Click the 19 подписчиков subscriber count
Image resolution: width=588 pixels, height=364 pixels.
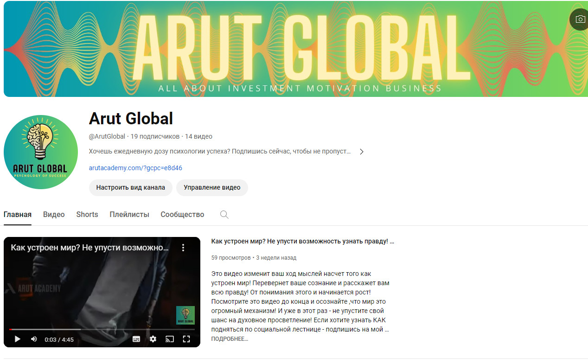tap(155, 136)
